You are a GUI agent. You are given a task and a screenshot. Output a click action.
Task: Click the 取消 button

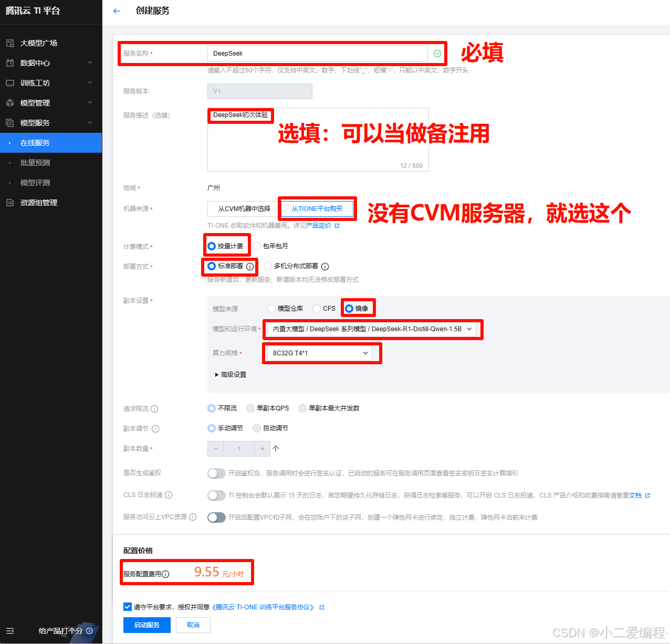coord(193,625)
